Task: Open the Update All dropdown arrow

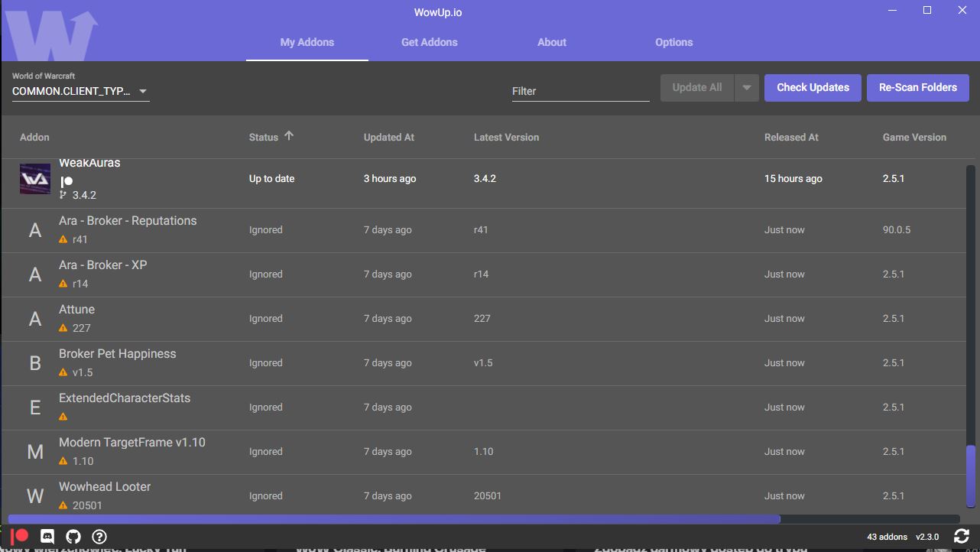Action: [746, 87]
